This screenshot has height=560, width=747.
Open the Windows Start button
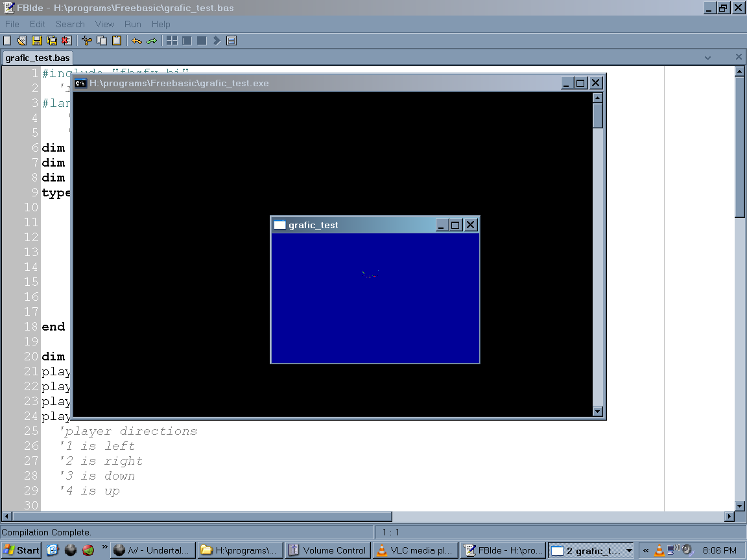coord(21,550)
